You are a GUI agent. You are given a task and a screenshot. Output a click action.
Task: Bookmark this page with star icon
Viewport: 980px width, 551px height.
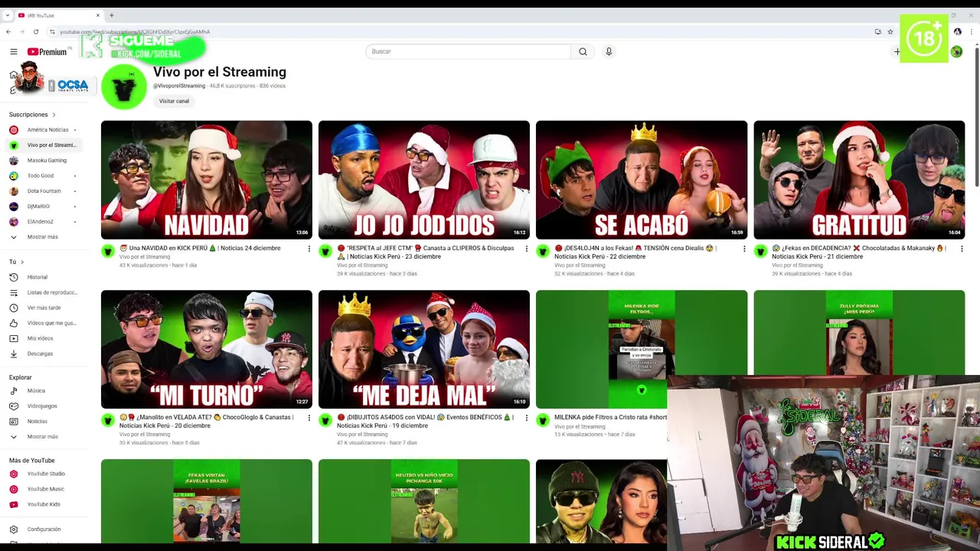pyautogui.click(x=890, y=31)
